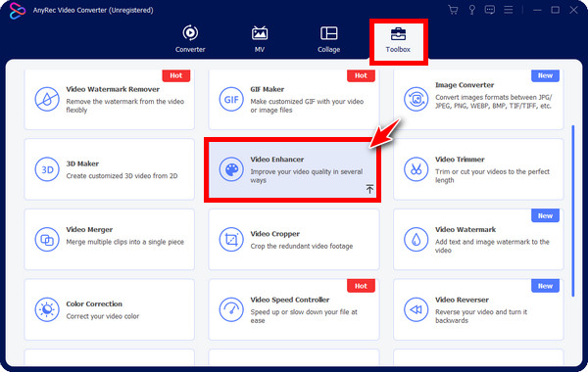Click the Video Enhancer palette icon
The image size is (588, 372).
tap(231, 169)
